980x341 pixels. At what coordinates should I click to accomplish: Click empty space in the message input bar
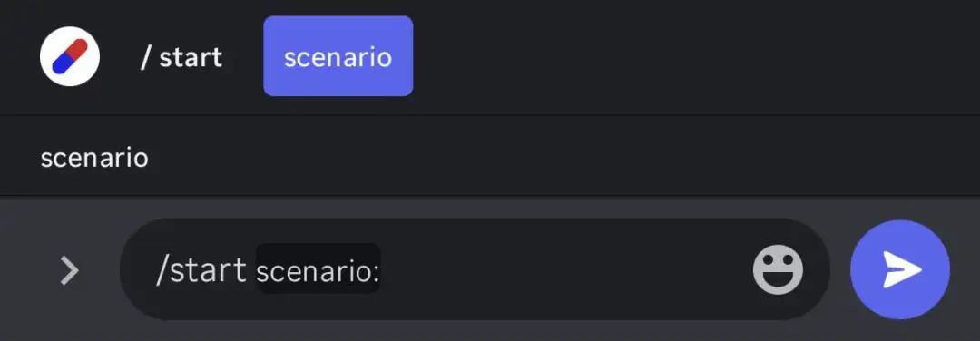pyautogui.click(x=563, y=269)
